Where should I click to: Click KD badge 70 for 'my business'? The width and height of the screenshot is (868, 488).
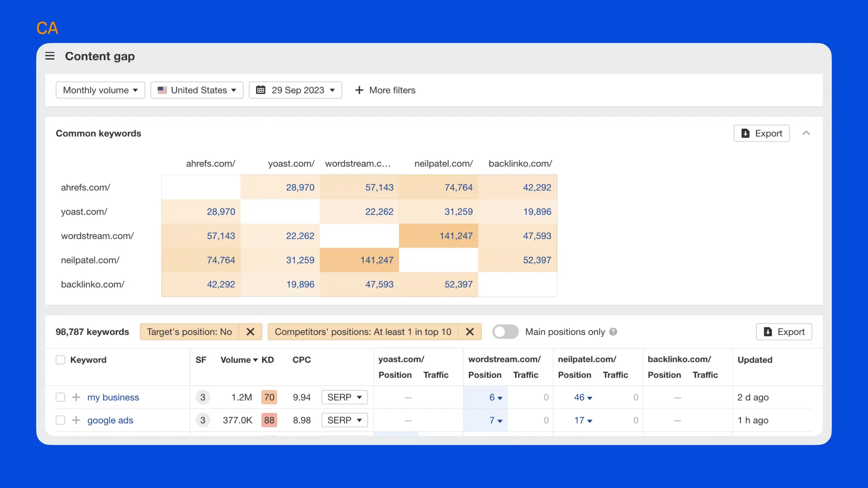[x=269, y=397]
